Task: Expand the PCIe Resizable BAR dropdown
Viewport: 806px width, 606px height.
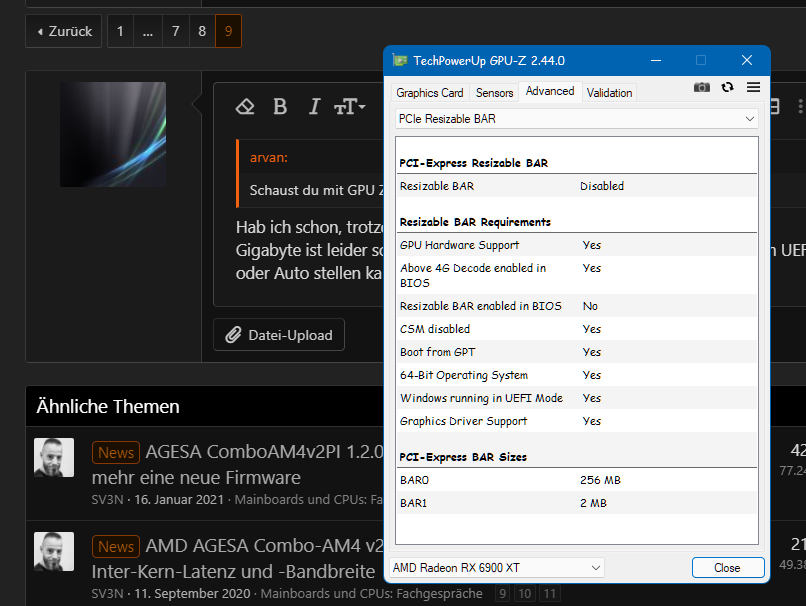Action: pyautogui.click(x=577, y=119)
